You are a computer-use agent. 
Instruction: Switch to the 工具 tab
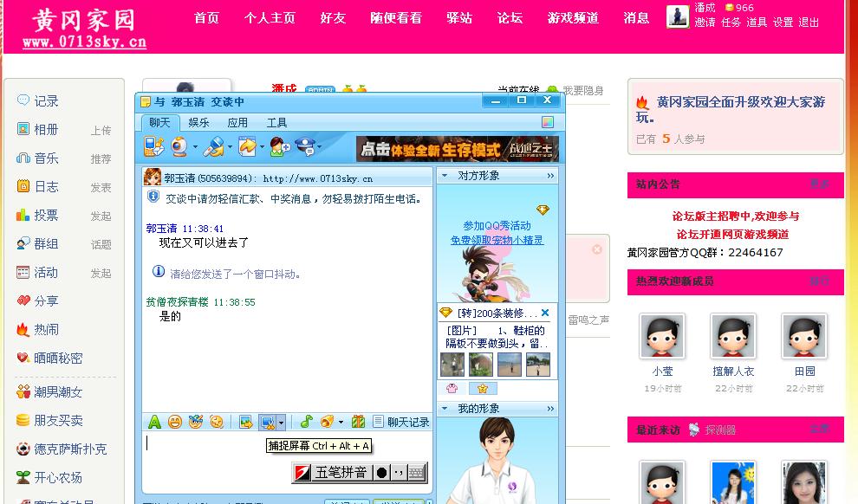tap(276, 122)
